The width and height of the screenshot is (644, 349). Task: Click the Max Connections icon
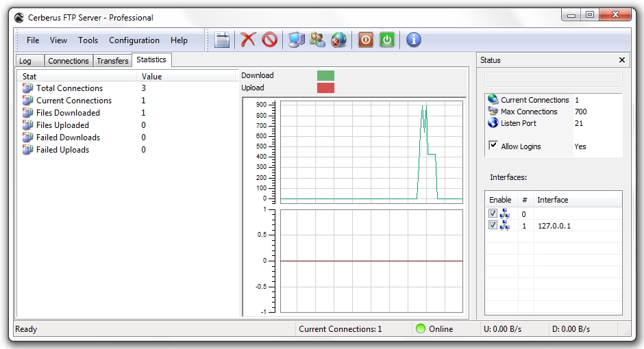[493, 111]
